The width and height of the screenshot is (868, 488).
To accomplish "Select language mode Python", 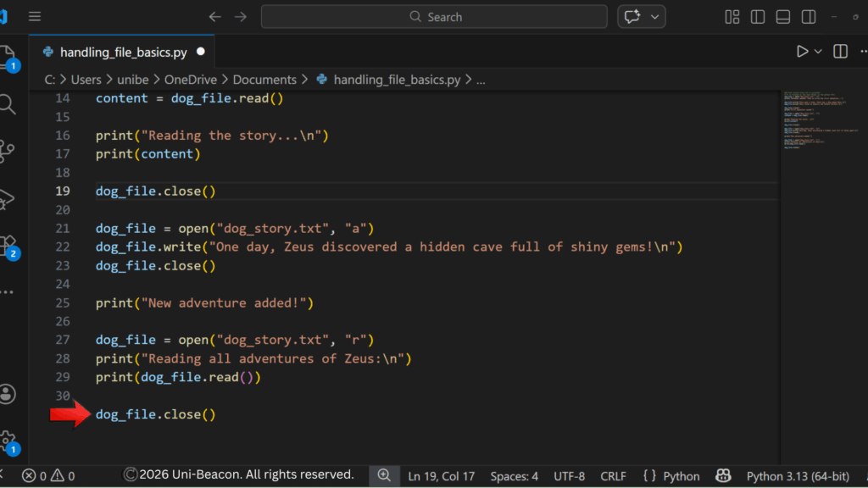I will (x=681, y=476).
